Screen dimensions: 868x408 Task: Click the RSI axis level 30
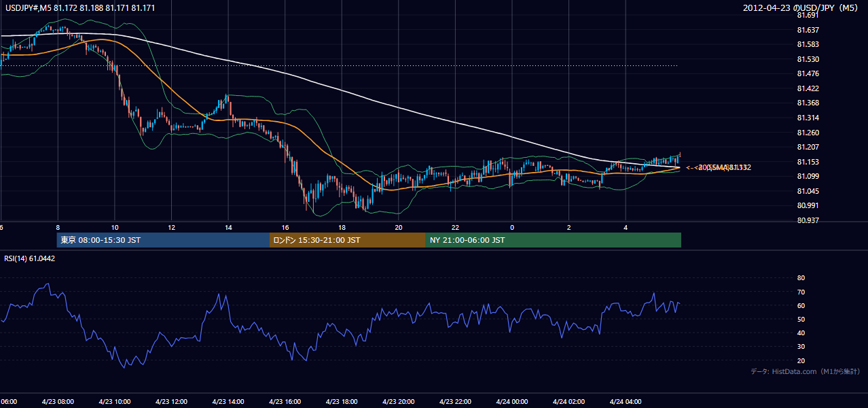pos(801,347)
